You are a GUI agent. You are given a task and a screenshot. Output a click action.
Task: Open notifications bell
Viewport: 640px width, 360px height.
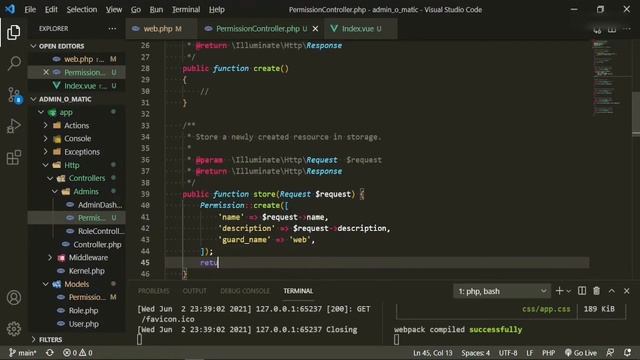[627, 353]
